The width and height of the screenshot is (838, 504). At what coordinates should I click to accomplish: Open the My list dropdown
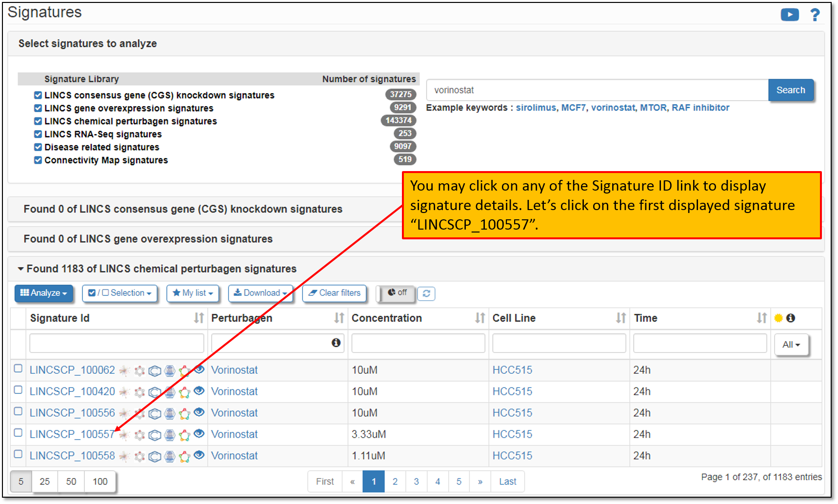(193, 293)
